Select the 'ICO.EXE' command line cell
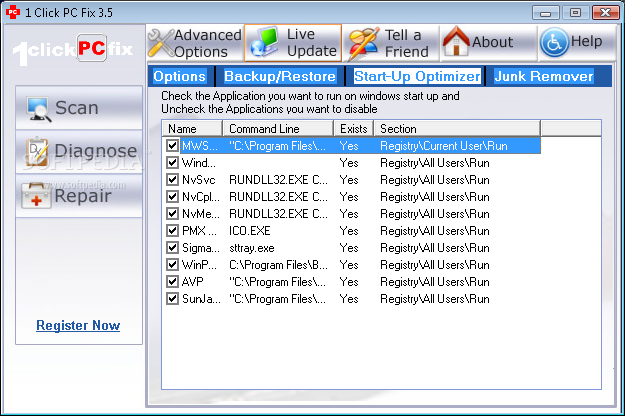 tap(250, 231)
